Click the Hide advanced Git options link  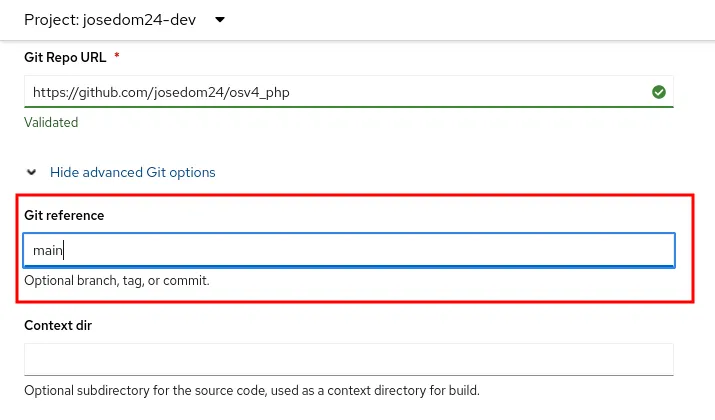[132, 172]
